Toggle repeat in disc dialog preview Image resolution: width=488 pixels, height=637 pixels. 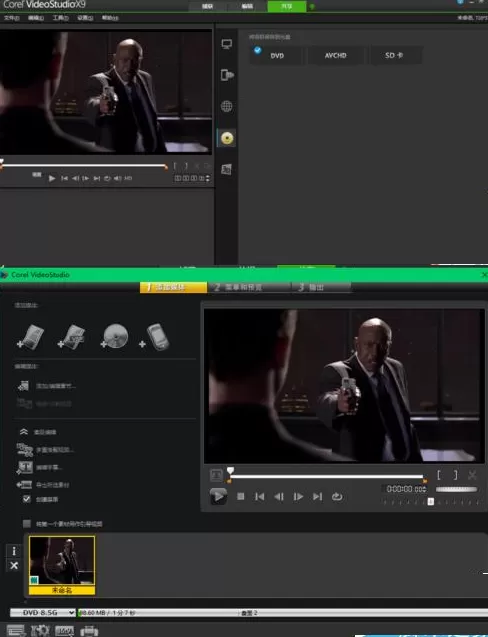[x=337, y=496]
